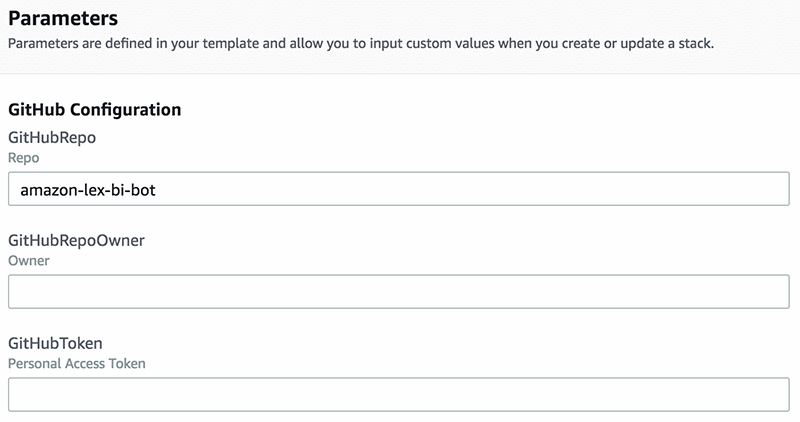Click the "amazon-lex-bi-bot" text value
The width and height of the screenshot is (800, 422).
pyautogui.click(x=87, y=189)
